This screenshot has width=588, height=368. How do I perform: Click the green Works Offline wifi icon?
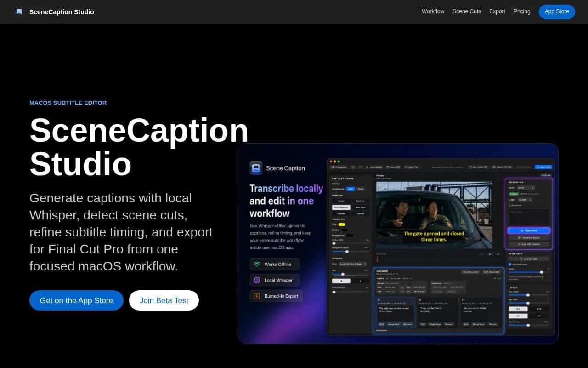pos(257,264)
